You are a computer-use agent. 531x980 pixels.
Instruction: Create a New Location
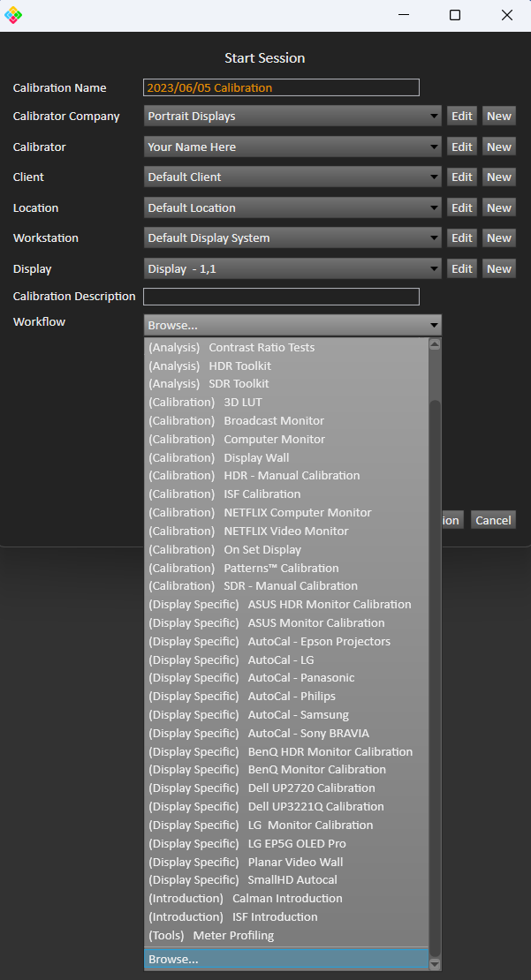pos(499,207)
